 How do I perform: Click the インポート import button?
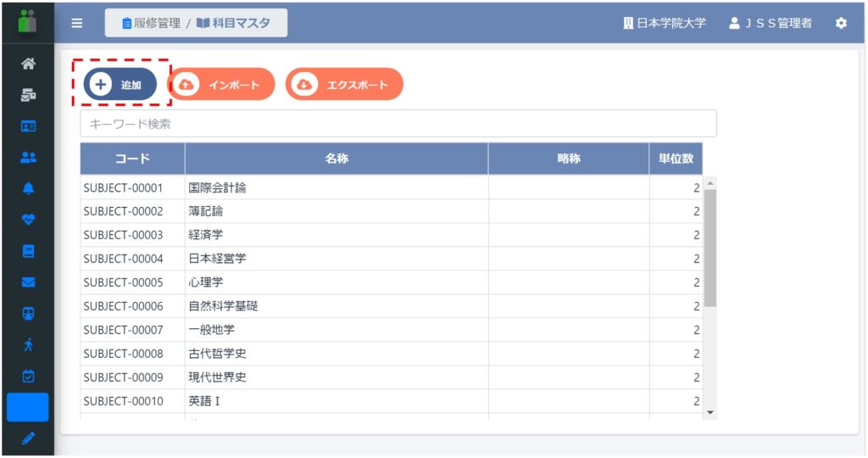(221, 84)
